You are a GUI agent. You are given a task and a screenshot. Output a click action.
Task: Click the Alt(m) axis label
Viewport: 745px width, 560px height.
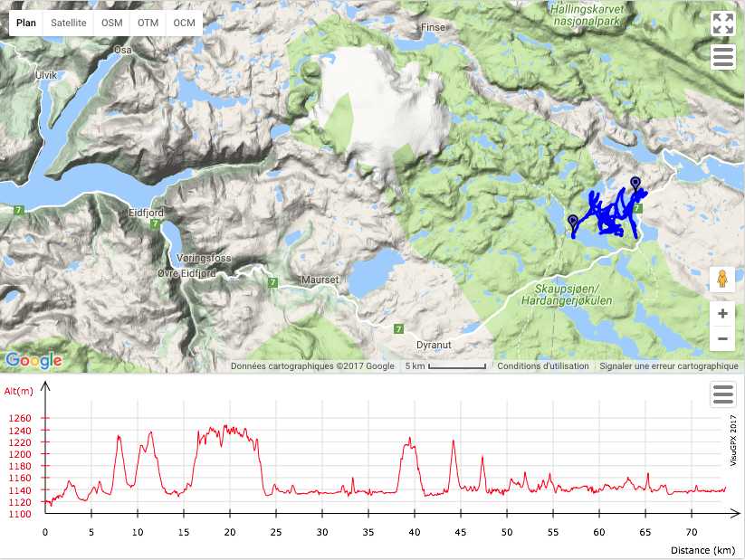coord(18,391)
